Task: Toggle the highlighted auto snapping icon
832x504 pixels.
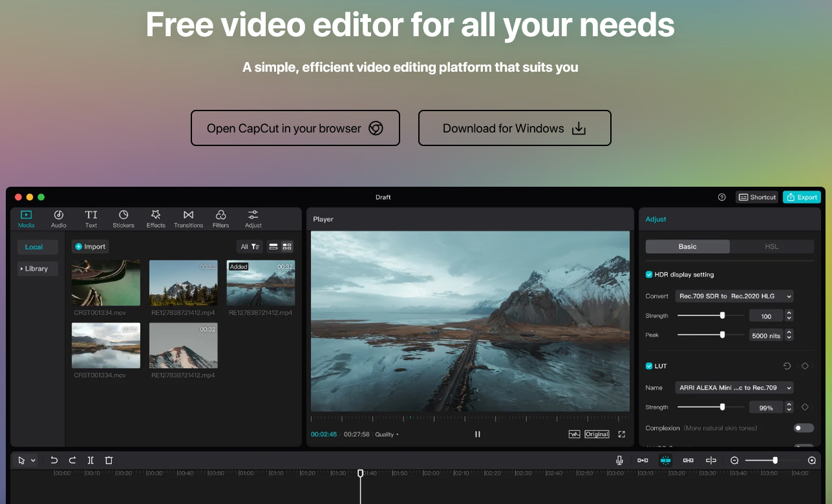Action: [x=665, y=460]
